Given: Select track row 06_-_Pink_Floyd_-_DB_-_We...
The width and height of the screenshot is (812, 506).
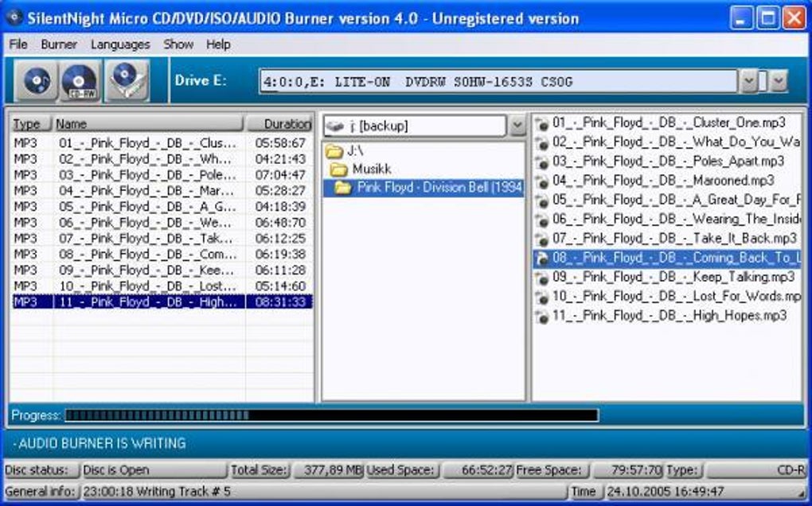Looking at the screenshot, I should pos(162,223).
